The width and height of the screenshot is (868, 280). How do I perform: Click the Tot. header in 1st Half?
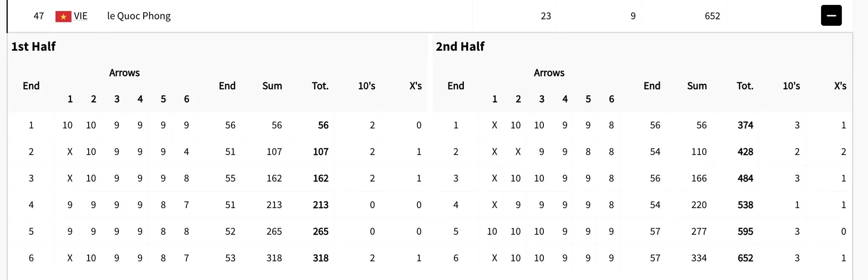click(x=320, y=86)
